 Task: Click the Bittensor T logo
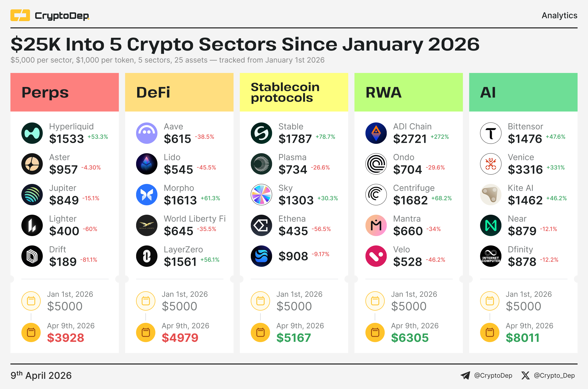click(491, 133)
